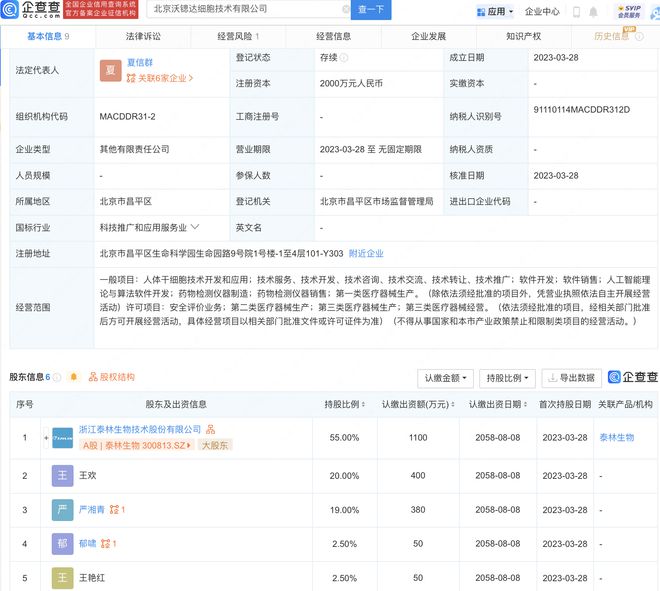Switch to 基本信息 tab
This screenshot has height=591, width=660.
[x=48, y=37]
